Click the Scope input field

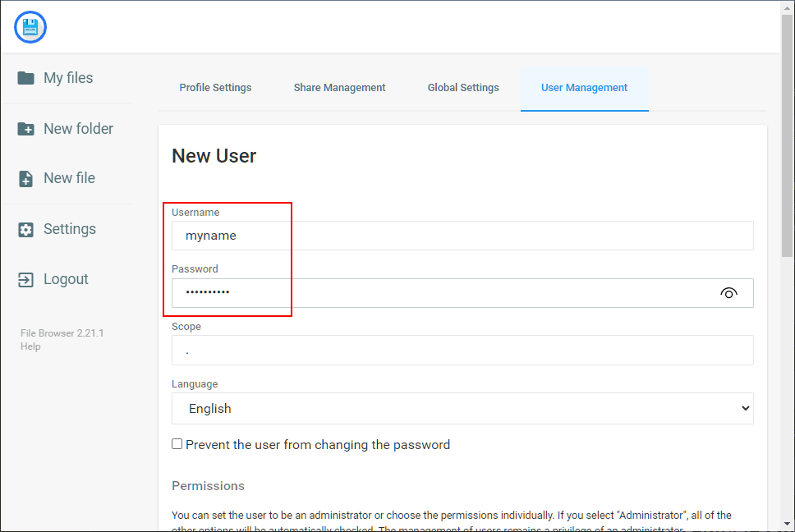[x=462, y=351]
